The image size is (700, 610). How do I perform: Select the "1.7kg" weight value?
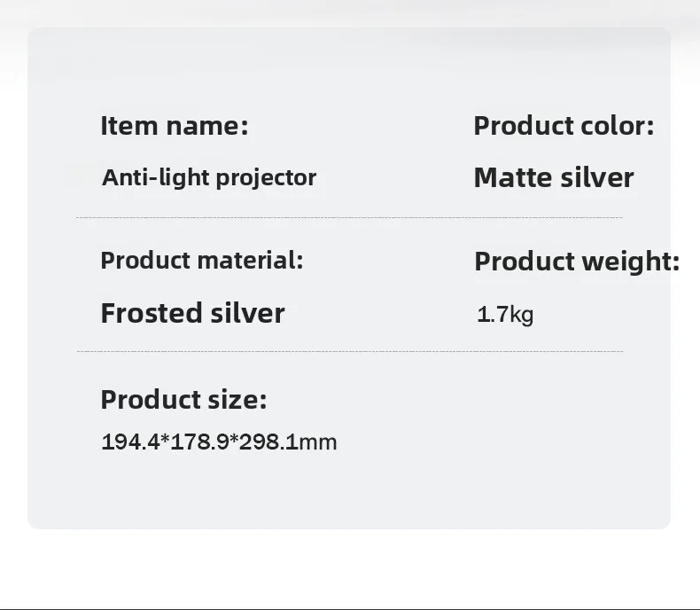point(505,314)
